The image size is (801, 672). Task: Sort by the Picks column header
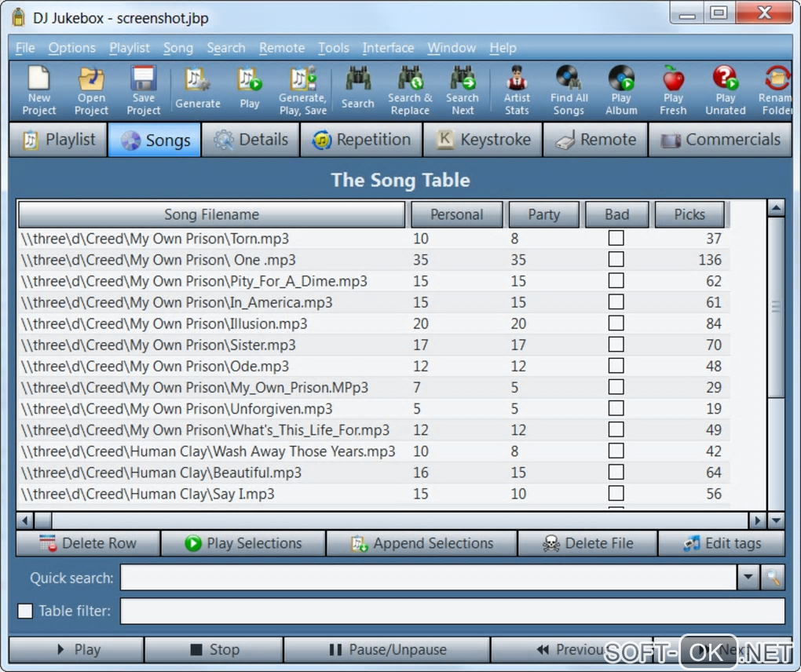[x=689, y=214]
